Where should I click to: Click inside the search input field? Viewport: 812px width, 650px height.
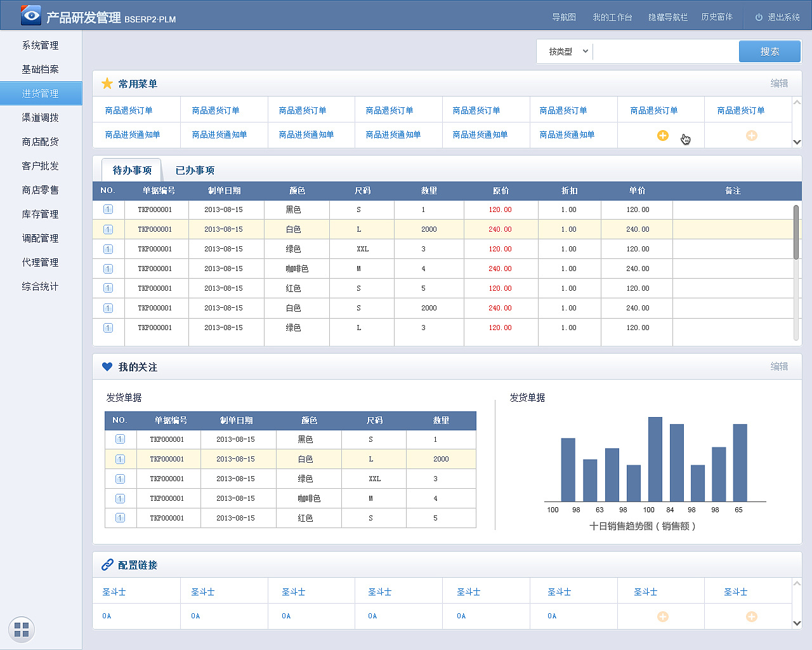666,51
